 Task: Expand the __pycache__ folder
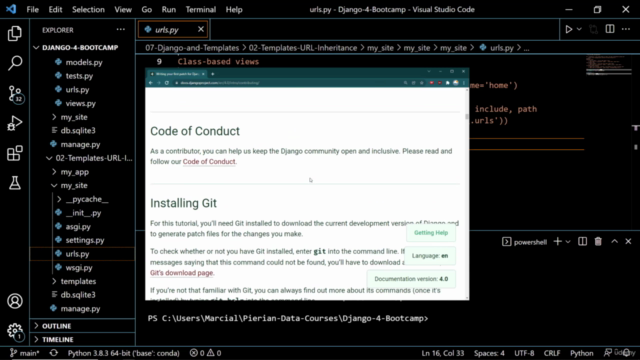(x=83, y=199)
